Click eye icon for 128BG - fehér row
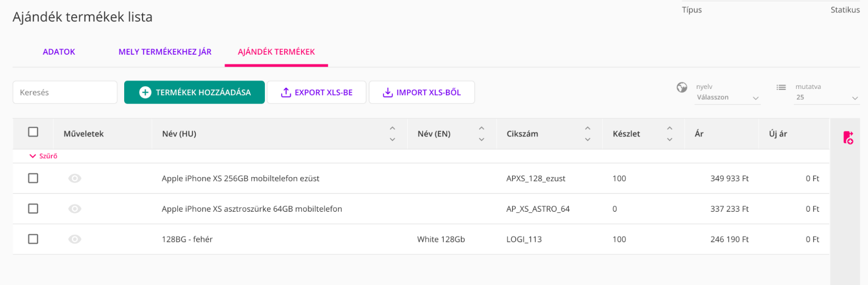This screenshot has width=868, height=285. [x=75, y=239]
